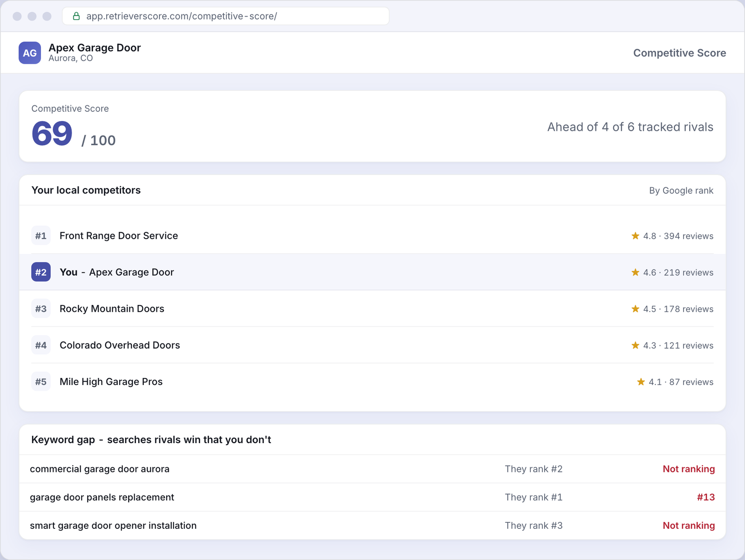This screenshot has height=560, width=745.
Task: Click They rank #1 value
Action: click(534, 497)
